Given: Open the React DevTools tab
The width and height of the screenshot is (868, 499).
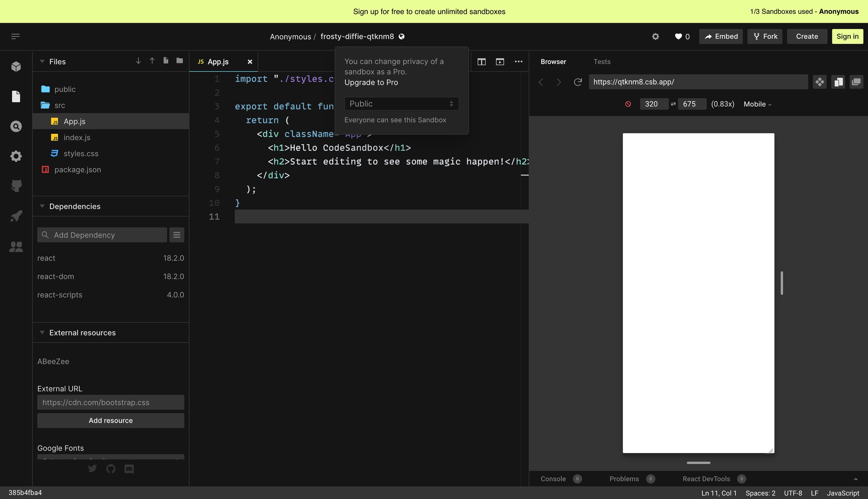Looking at the screenshot, I should [714, 479].
